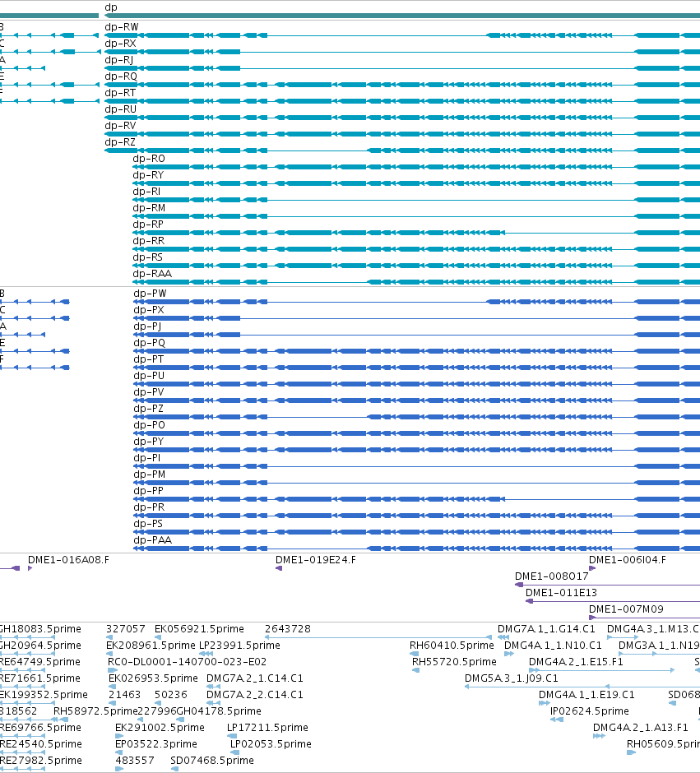The height and width of the screenshot is (773, 700).
Task: Select the dp-RZ transcript label
Action: (120, 142)
